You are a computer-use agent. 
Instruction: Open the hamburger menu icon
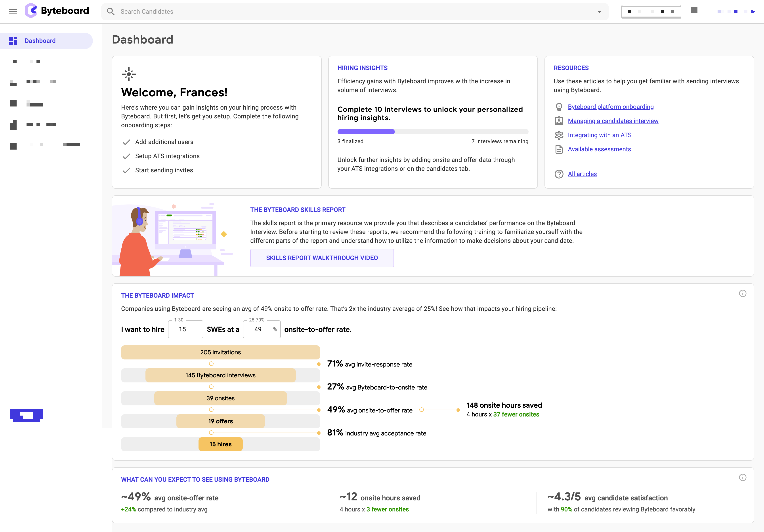13,12
